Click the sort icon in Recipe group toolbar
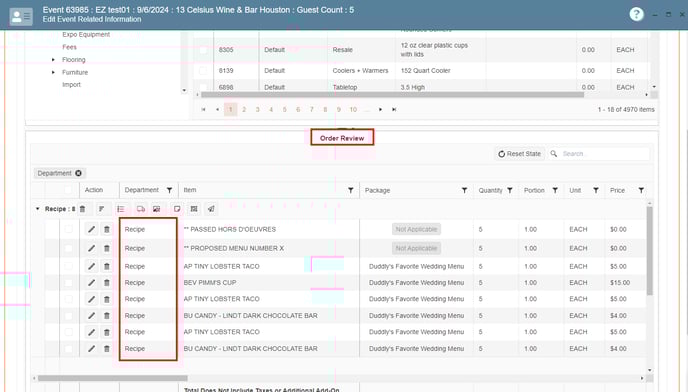This screenshot has height=392, width=688. click(x=101, y=209)
